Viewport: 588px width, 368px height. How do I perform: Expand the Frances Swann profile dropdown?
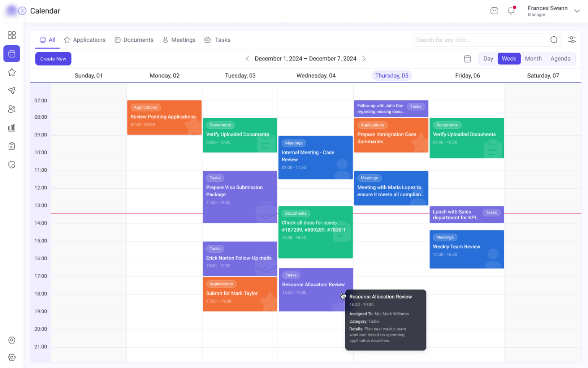coord(577,11)
